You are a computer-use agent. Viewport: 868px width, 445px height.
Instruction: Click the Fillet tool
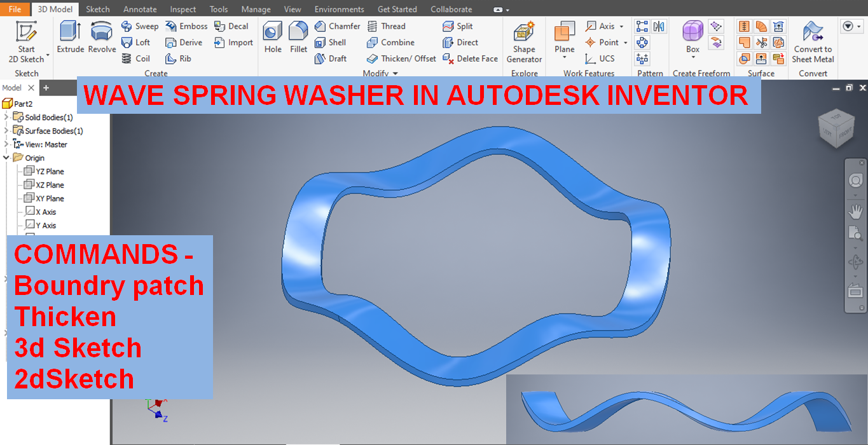298,37
